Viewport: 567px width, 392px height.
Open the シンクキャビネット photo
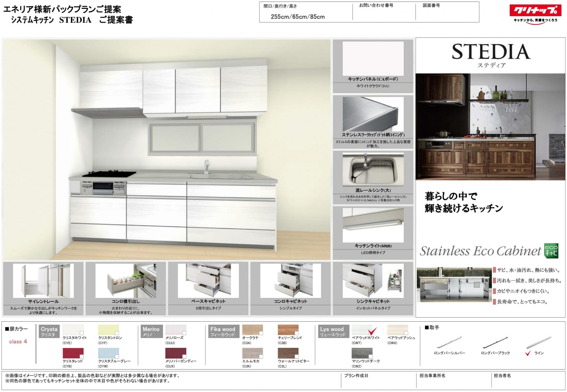[373, 281]
